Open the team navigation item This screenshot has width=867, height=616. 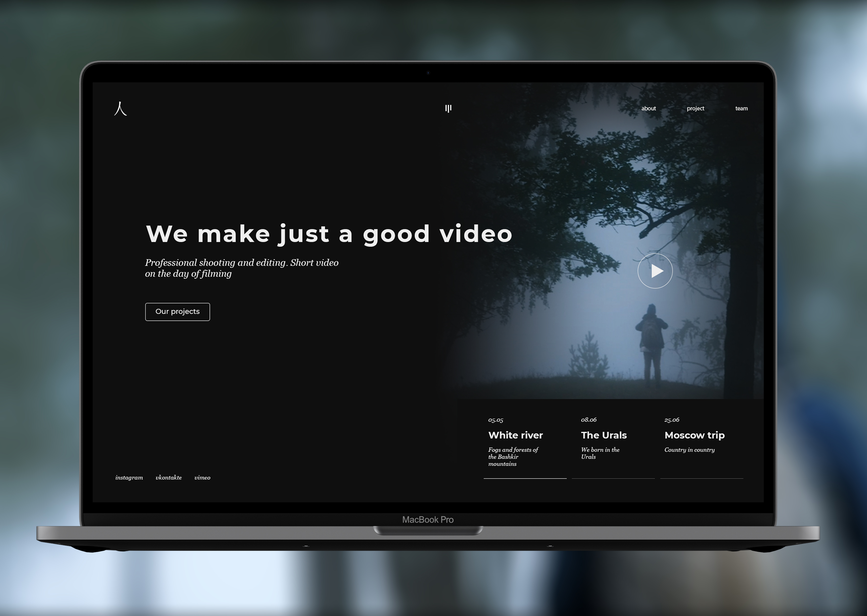click(x=741, y=108)
